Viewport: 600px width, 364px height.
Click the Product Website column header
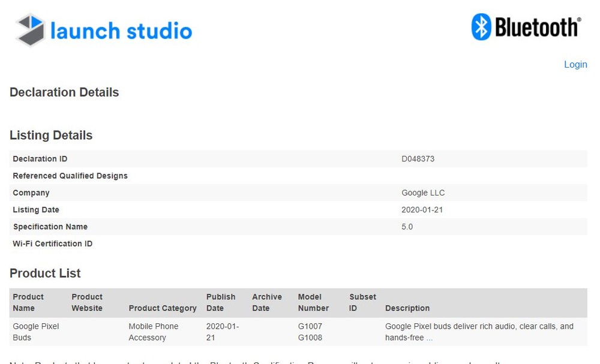click(x=87, y=302)
